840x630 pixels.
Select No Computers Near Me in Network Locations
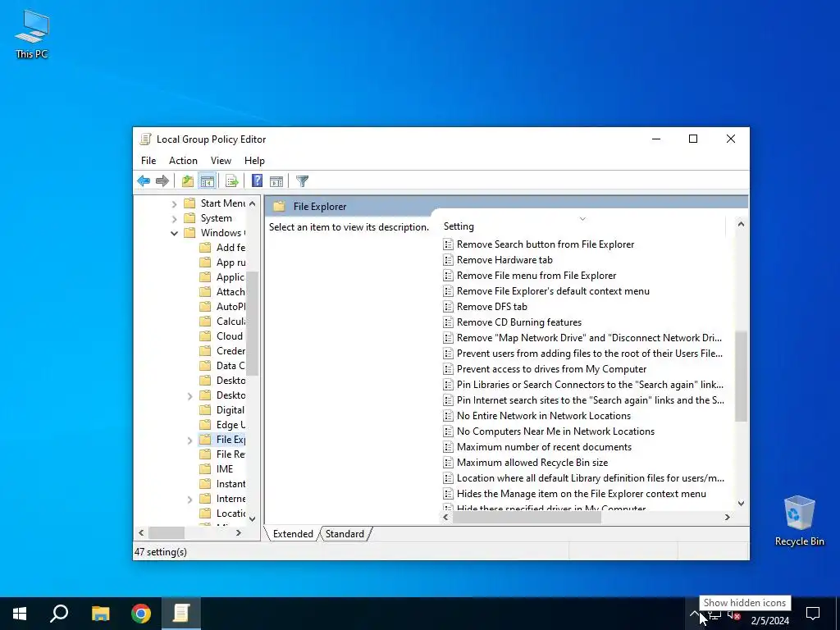pos(555,431)
